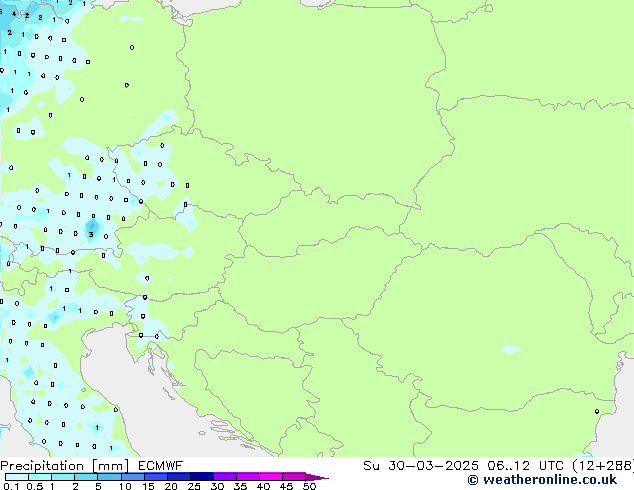Screen dimensions: 634x490
Task: Click the legend label '0.1'
Action: pos(11,486)
